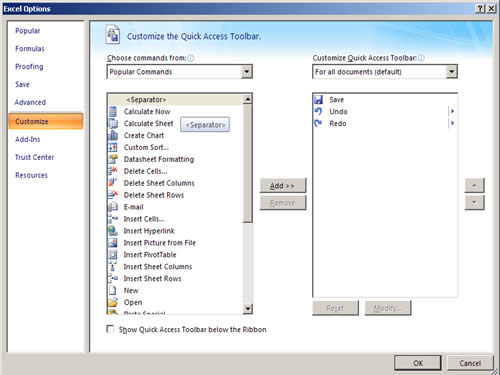
Task: Expand the Redo submenu arrow
Action: [452, 123]
